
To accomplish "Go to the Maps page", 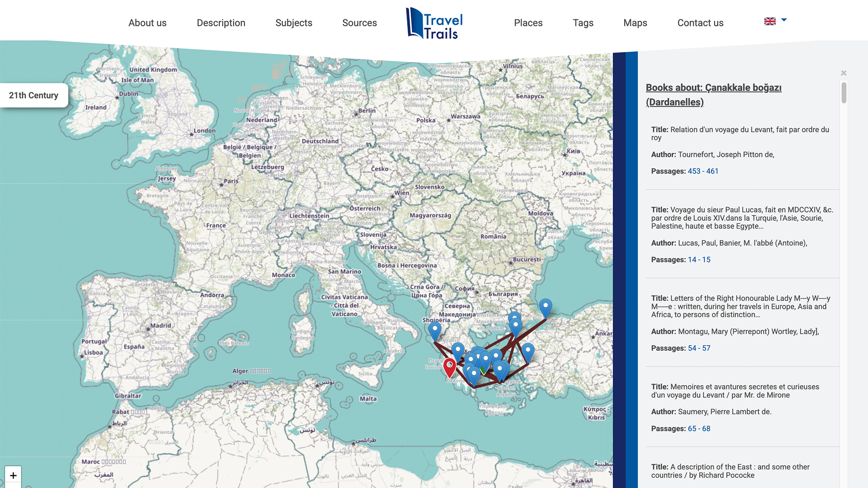I will click(635, 23).
